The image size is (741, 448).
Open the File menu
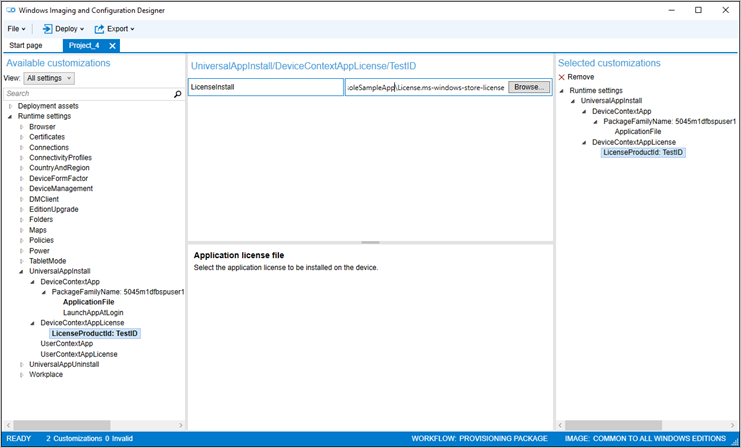pos(16,29)
